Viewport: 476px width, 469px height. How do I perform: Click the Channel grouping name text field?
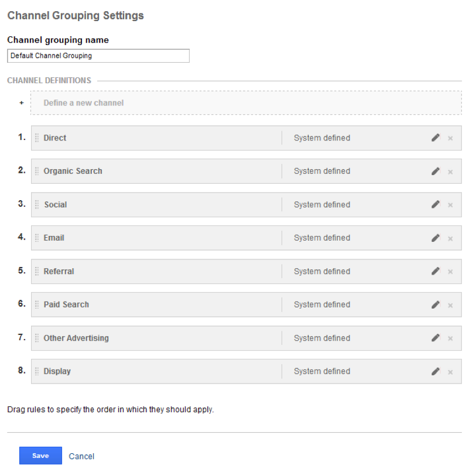pyautogui.click(x=98, y=56)
